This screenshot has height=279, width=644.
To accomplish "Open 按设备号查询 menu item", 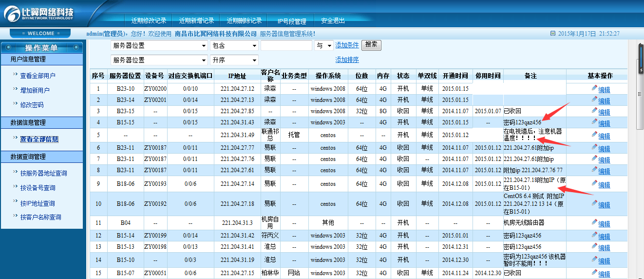I will tap(38, 188).
